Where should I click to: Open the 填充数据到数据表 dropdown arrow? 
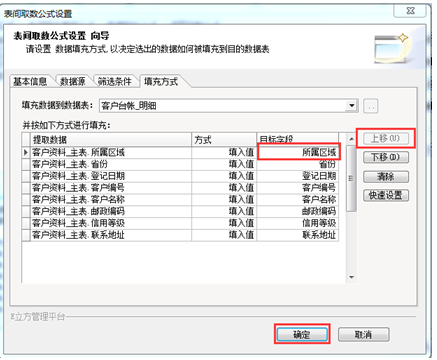352,106
